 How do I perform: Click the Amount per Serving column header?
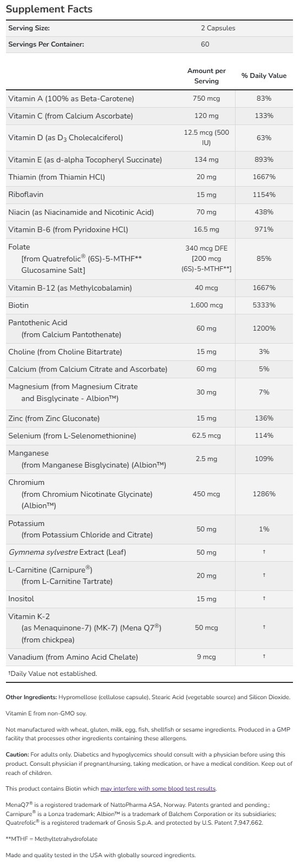coord(206,76)
